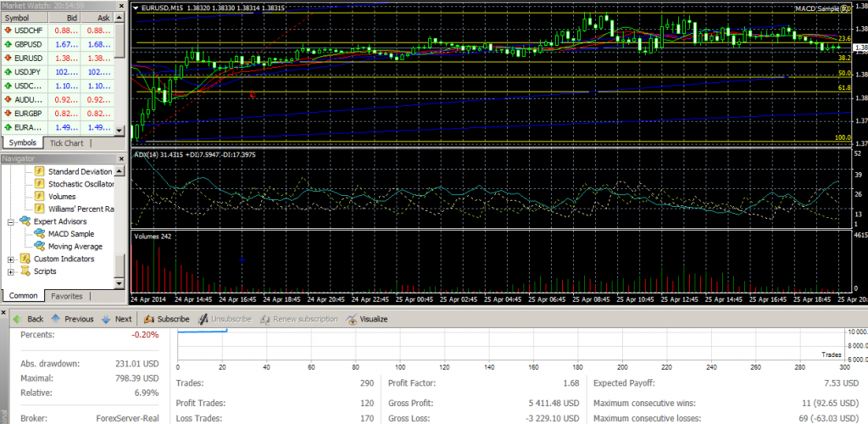Click the USDJPY symbol arrow icon
The image size is (868, 424).
tap(8, 71)
